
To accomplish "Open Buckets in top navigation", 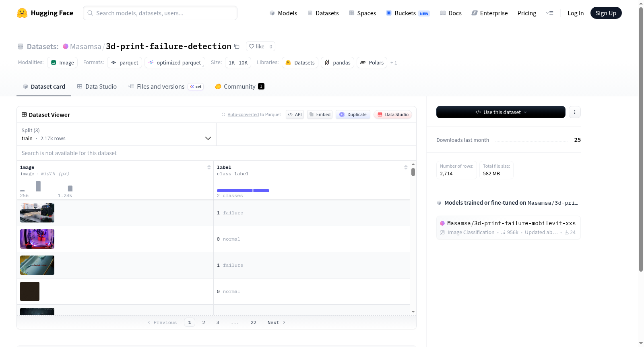I will pos(407,13).
